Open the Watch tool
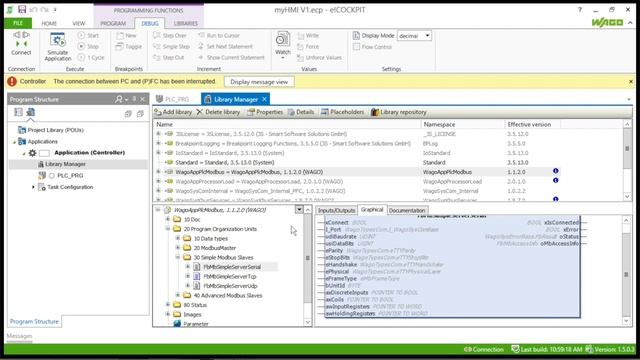This screenshot has height=360, width=640. 283,43
